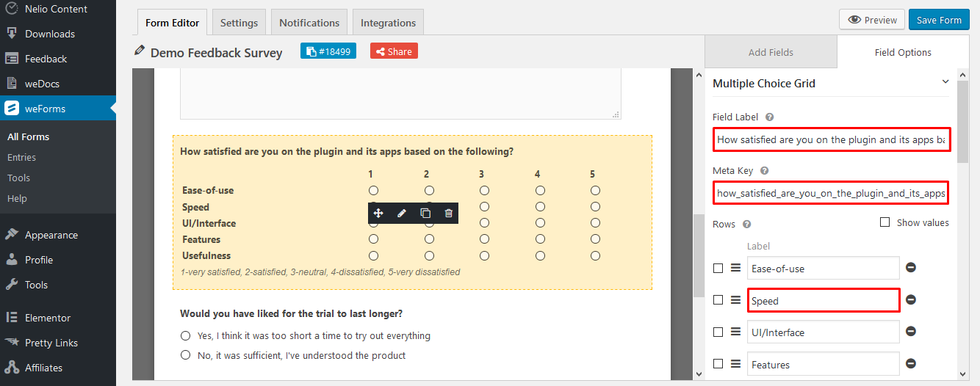Duplicate the field using the copy icon

coord(425,214)
